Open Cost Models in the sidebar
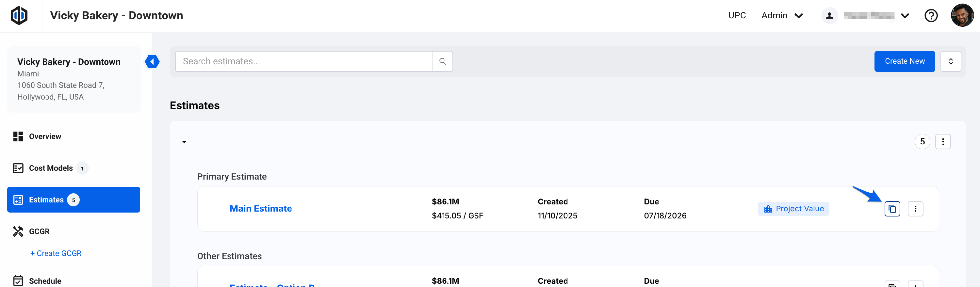Screen dimensions: 980x287 pos(51,168)
